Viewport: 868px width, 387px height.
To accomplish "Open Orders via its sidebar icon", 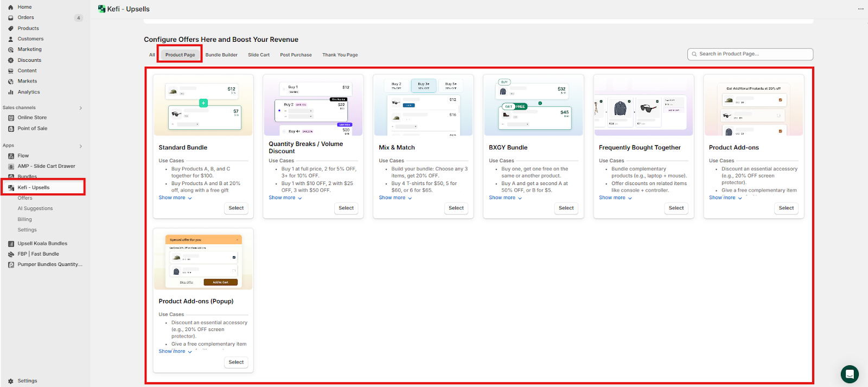I will (11, 18).
